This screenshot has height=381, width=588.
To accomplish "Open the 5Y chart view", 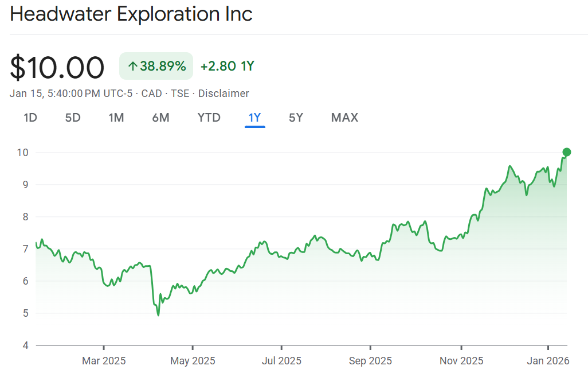I will click(296, 118).
